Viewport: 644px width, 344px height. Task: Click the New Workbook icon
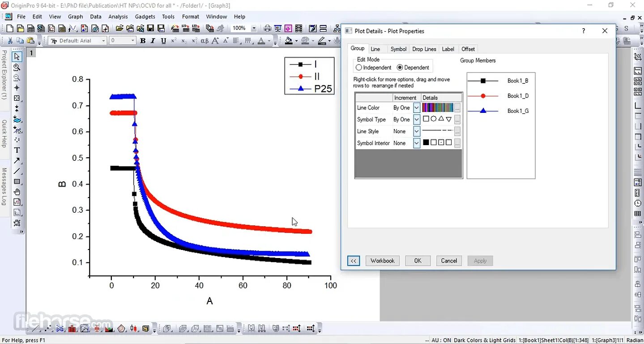(31, 29)
